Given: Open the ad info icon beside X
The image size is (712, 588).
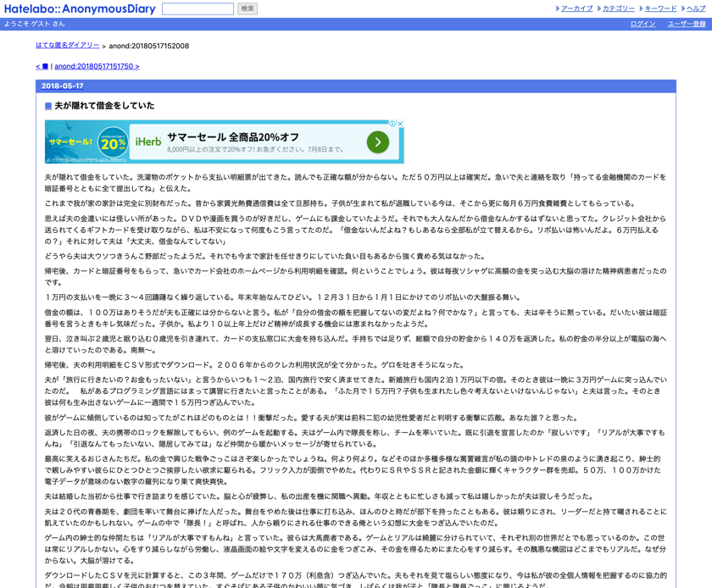Looking at the screenshot, I should [392, 124].
